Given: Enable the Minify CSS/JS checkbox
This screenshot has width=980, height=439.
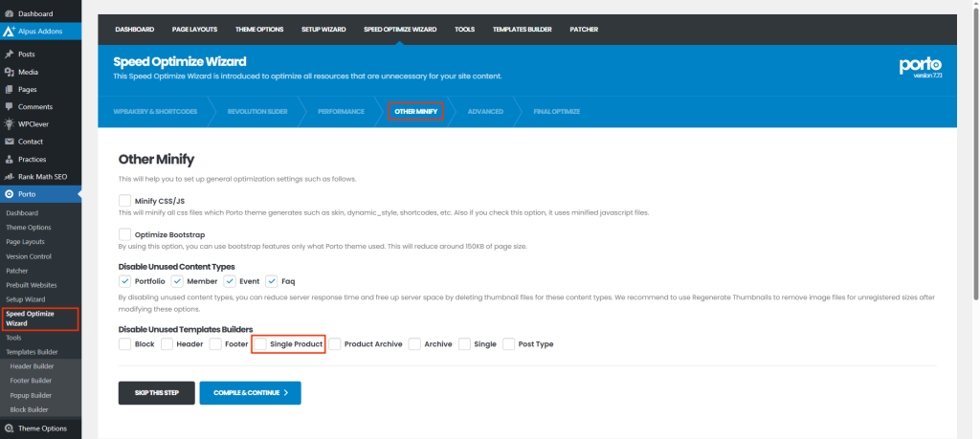Looking at the screenshot, I should pyautogui.click(x=124, y=201).
